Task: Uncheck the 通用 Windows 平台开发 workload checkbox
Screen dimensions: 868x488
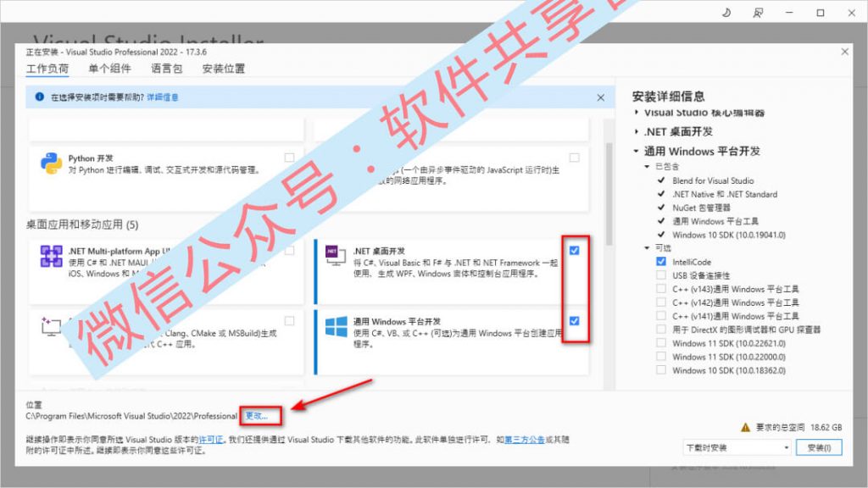Action: tap(574, 321)
